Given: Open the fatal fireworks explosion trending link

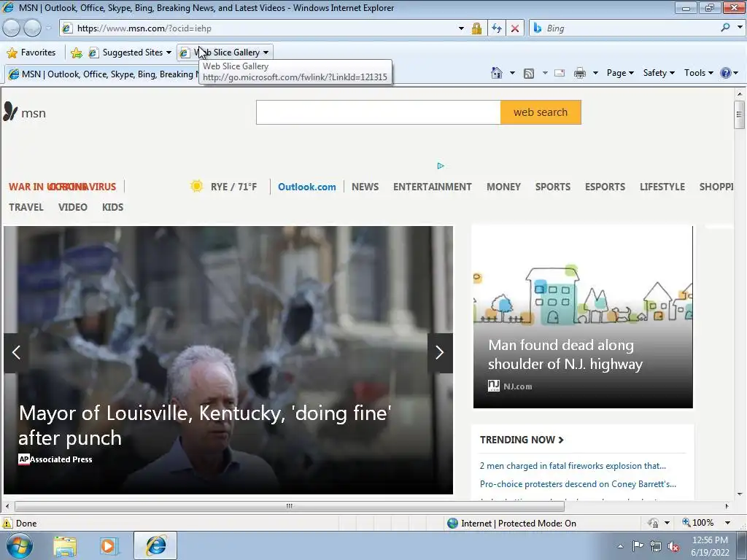Looking at the screenshot, I should tap(573, 466).
